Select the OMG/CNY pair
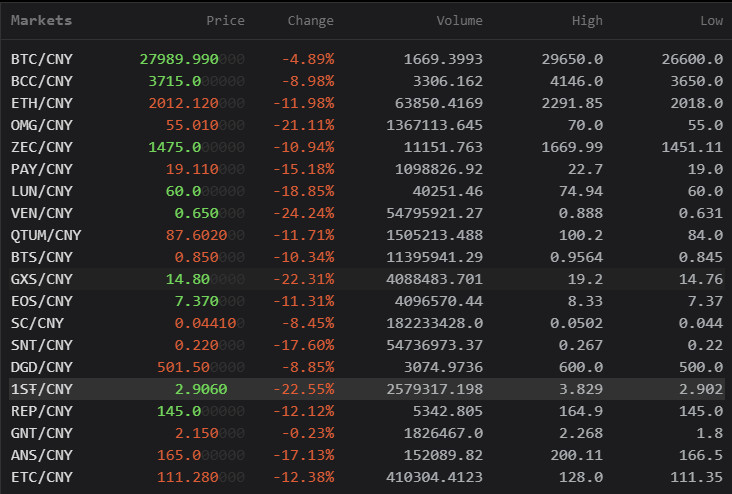732x494 pixels. coord(41,125)
